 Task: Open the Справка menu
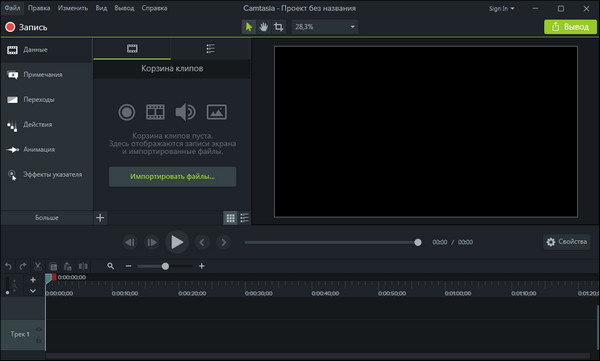click(x=154, y=8)
